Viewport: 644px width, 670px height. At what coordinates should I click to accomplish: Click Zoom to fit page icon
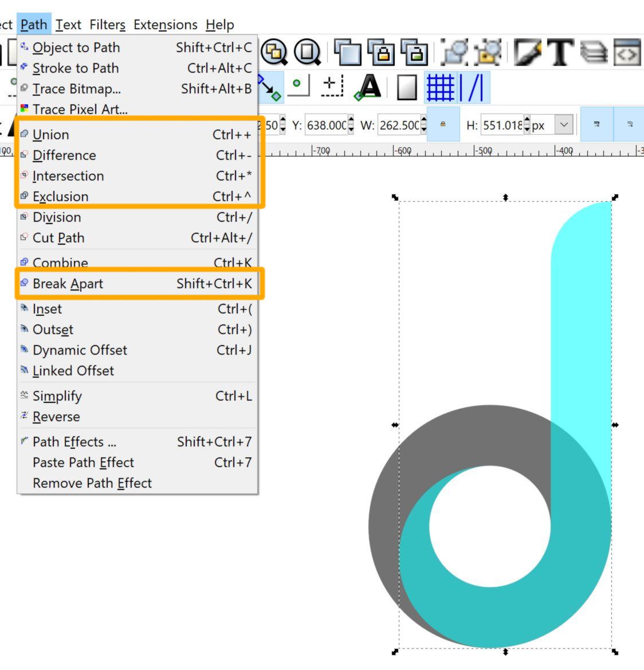coord(307,52)
